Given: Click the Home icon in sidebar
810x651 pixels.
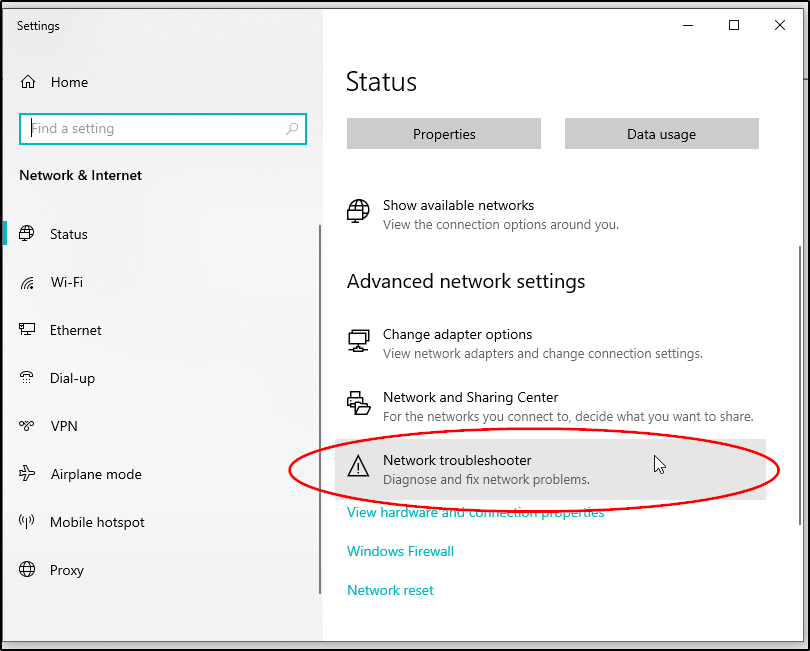Looking at the screenshot, I should [28, 82].
